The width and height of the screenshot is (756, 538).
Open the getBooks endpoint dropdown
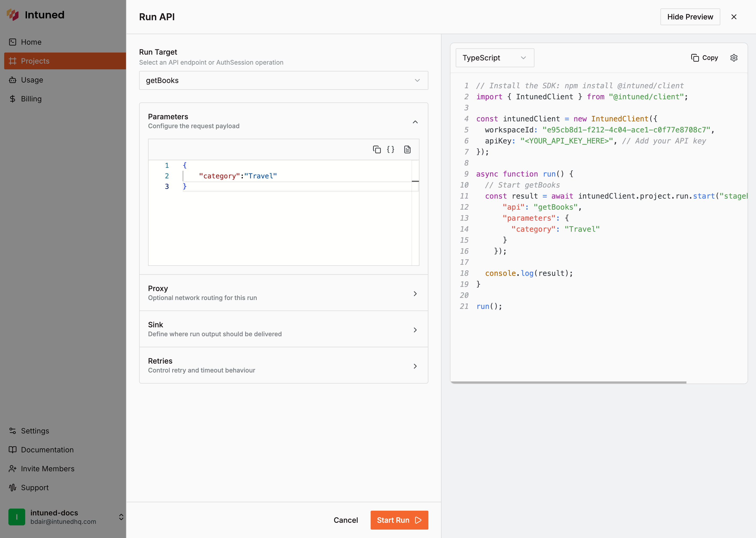(x=284, y=80)
